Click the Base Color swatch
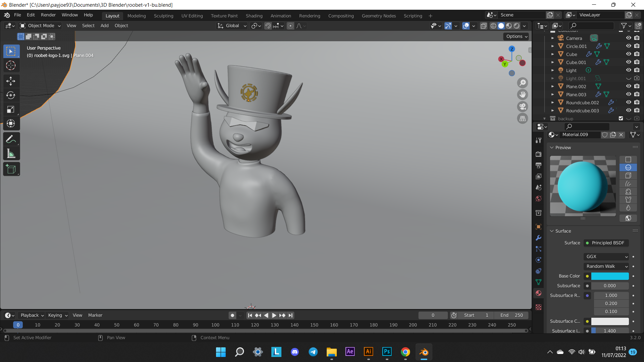Screen dimensions: 644x362 tap(610, 276)
